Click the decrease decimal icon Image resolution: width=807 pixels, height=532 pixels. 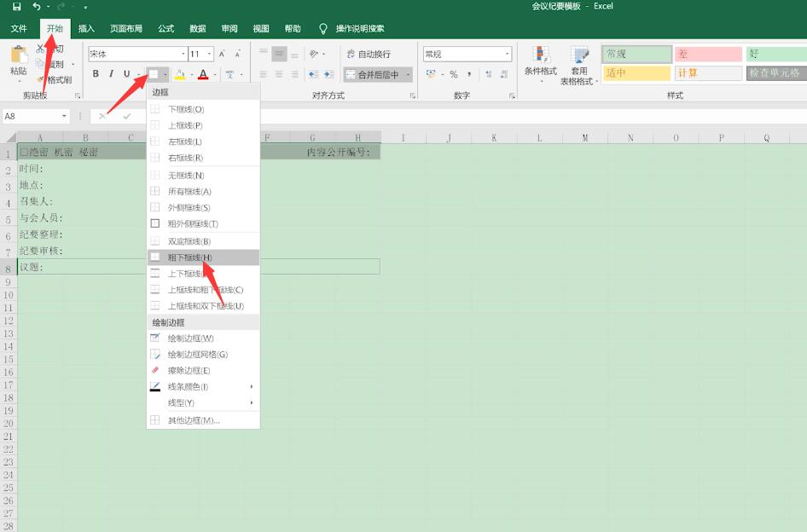point(504,75)
